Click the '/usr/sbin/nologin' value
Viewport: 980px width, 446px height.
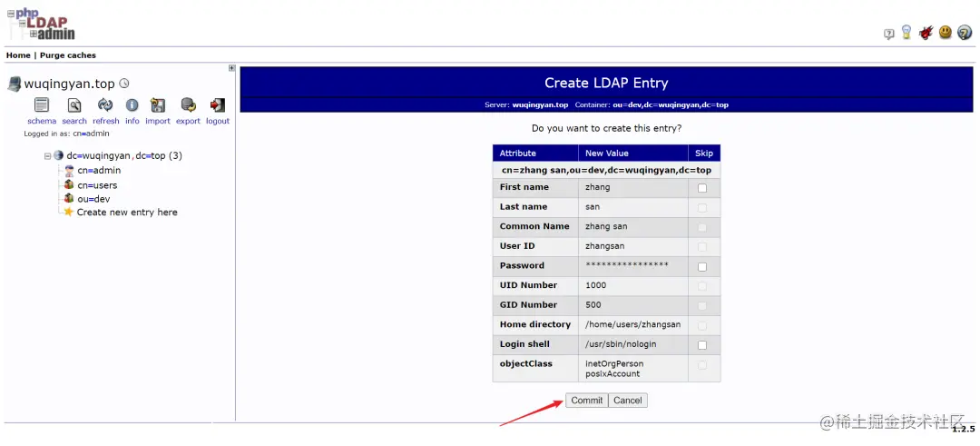pos(621,344)
